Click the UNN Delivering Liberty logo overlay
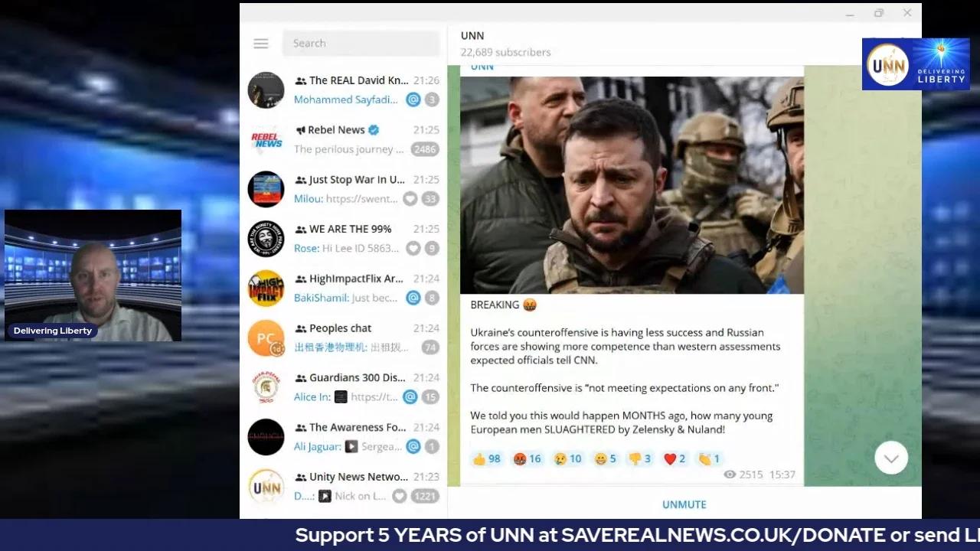This screenshot has height=551, width=980. (x=916, y=64)
